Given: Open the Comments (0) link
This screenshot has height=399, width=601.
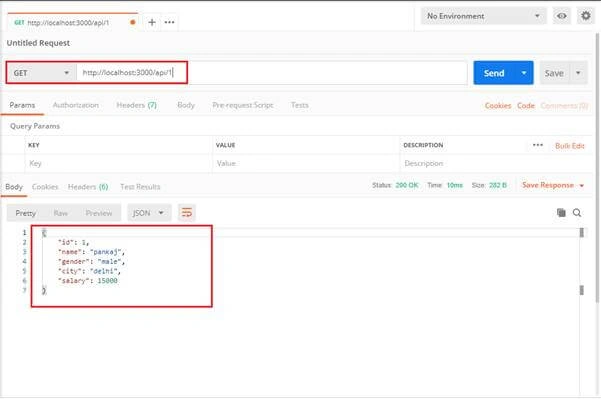Looking at the screenshot, I should 564,105.
